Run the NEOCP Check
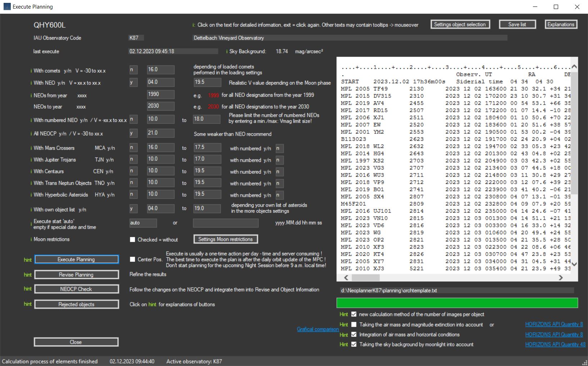Screen dimensions: 588x366 (x=76, y=289)
